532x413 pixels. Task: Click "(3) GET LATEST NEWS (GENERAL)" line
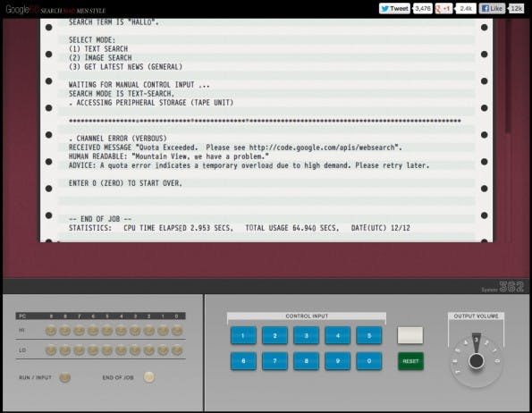(x=125, y=67)
